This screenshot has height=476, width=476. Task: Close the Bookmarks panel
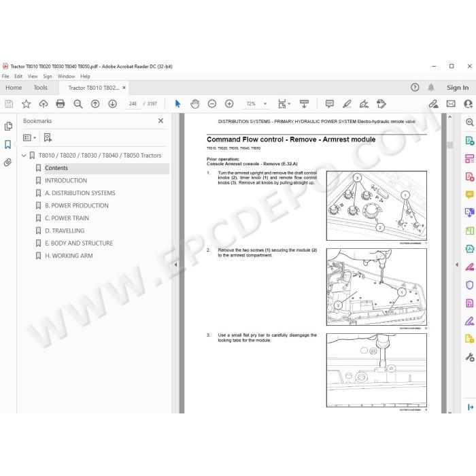tap(160, 121)
